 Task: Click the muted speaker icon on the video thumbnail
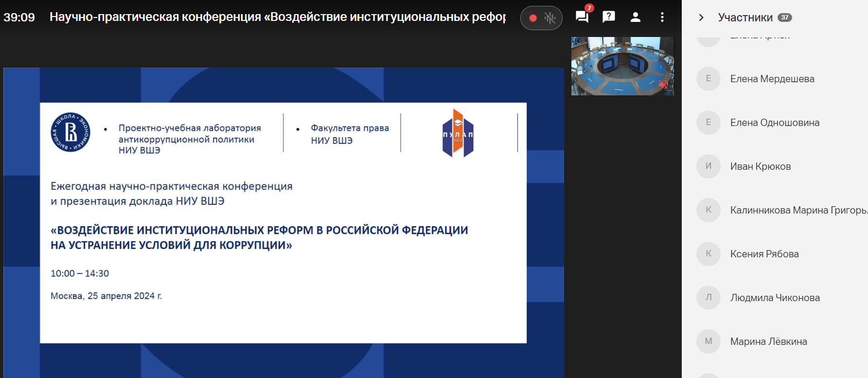coord(663,84)
